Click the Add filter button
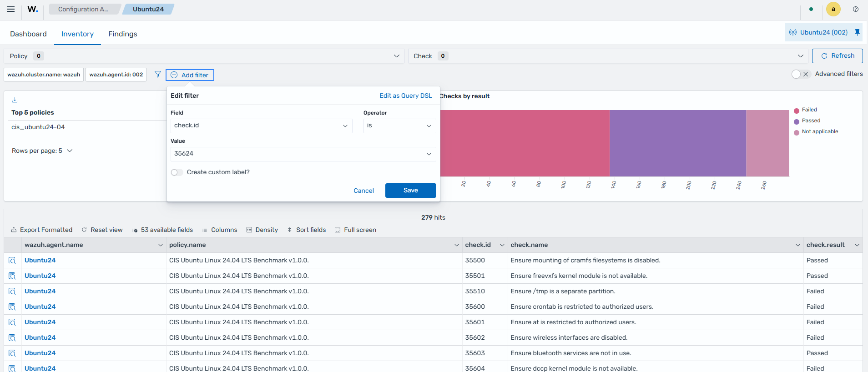This screenshot has width=868, height=372. pos(190,75)
